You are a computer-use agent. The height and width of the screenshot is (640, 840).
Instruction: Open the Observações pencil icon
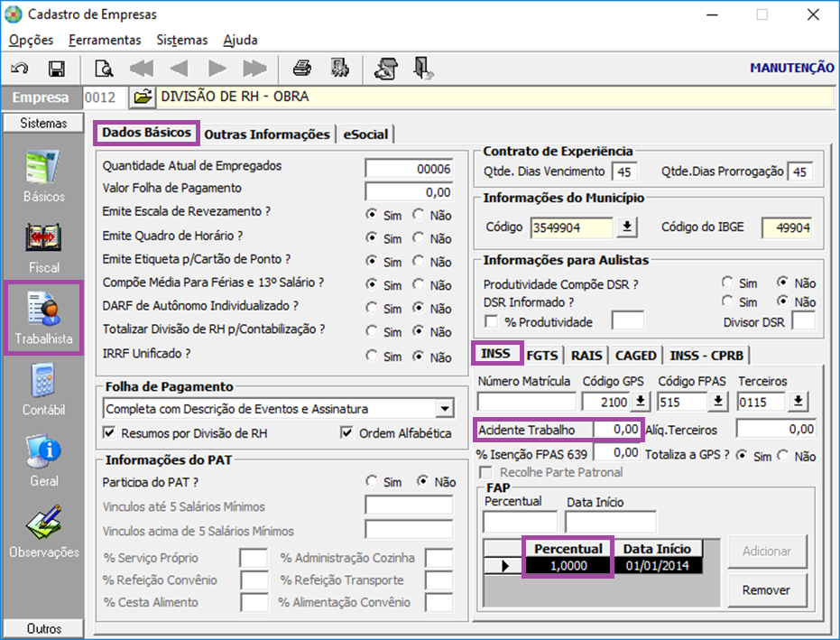[x=43, y=522]
